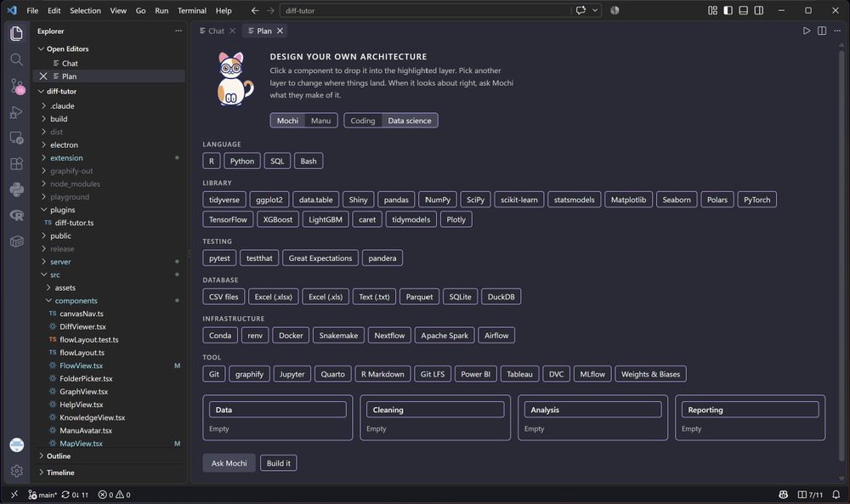Close the Chat editor tab
850x504 pixels.
pos(232,31)
